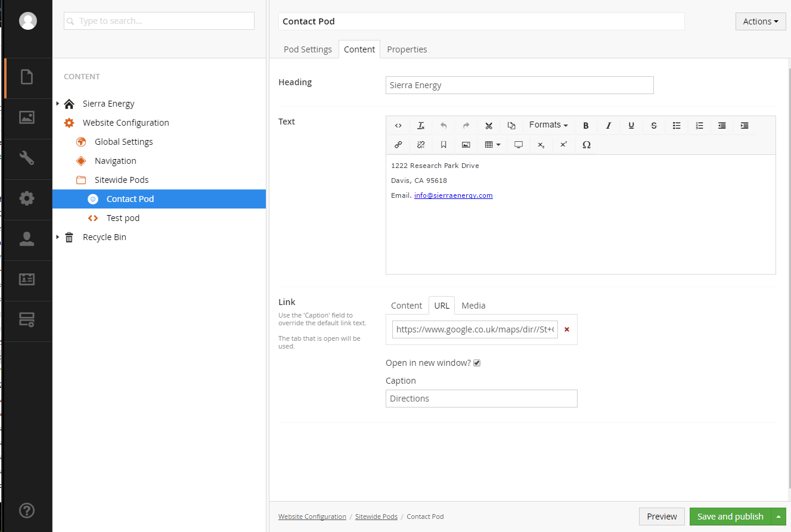Decrease indent of paragraph
The image size is (791, 532).
click(x=722, y=126)
